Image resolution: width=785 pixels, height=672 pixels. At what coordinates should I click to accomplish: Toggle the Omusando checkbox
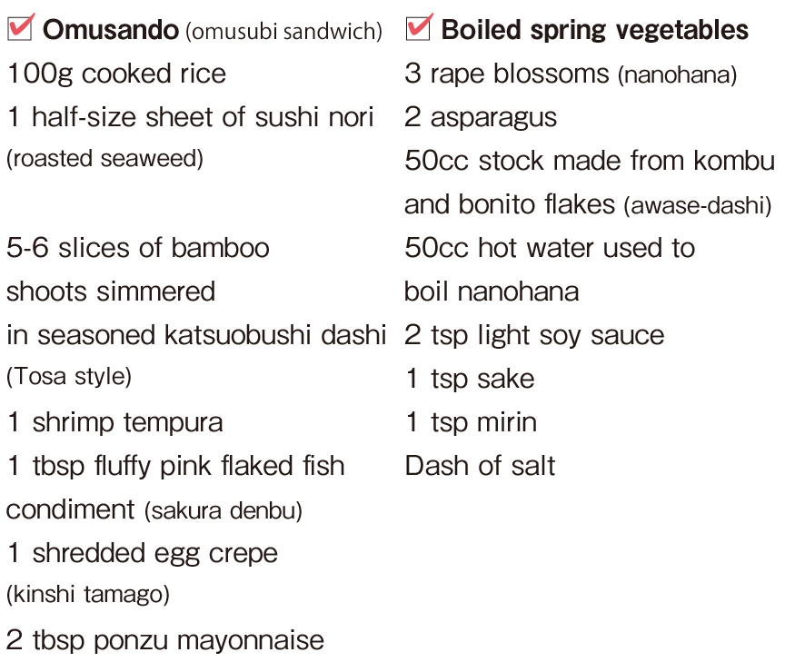pyautogui.click(x=21, y=27)
